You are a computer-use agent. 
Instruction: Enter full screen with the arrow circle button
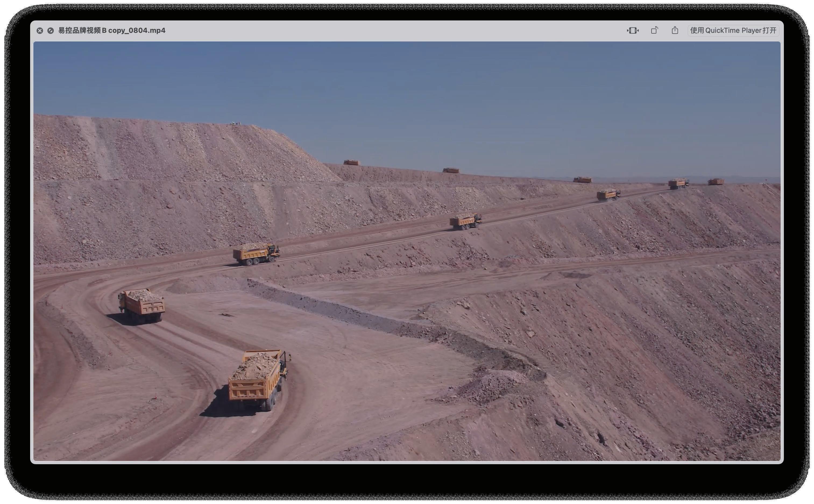[x=50, y=31]
